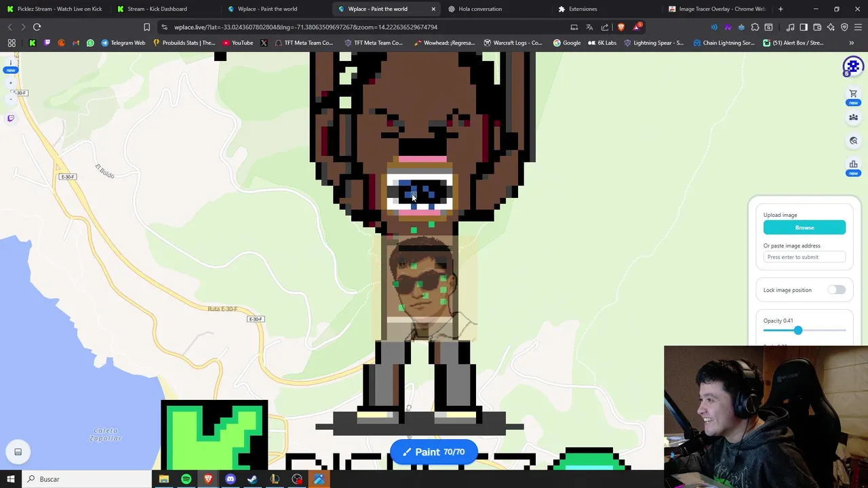
Task: Click the translate page icon
Action: [589, 27]
